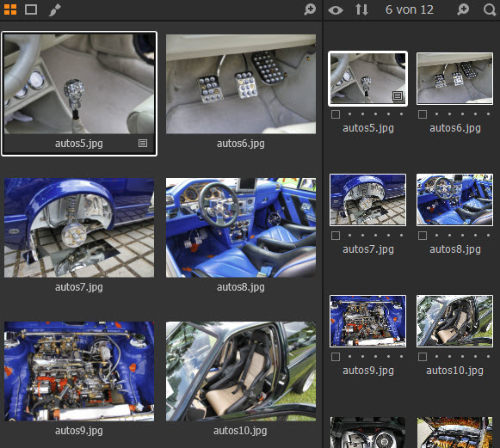500x448 pixels.
Task: Click the autos10.jpg label in left panel
Action: tap(240, 431)
